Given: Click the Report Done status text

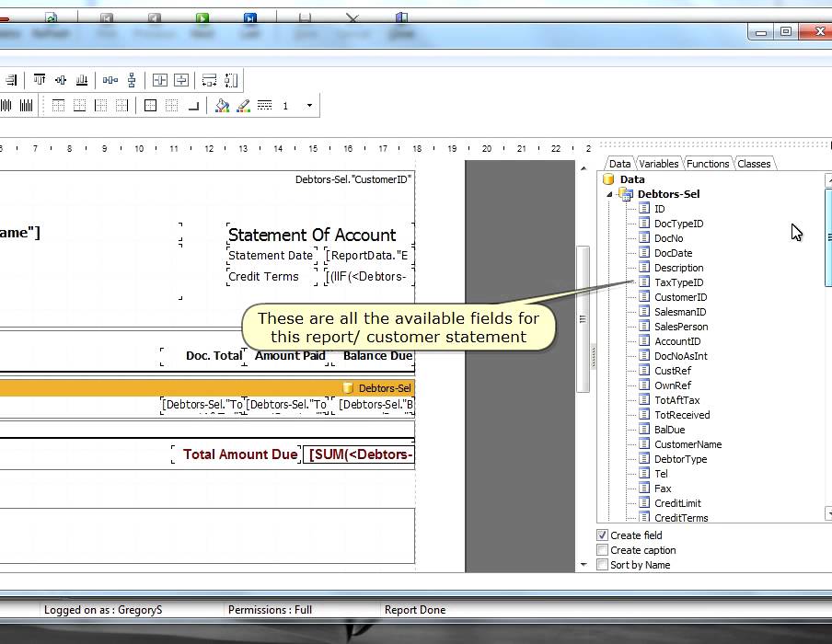Looking at the screenshot, I should point(415,610).
